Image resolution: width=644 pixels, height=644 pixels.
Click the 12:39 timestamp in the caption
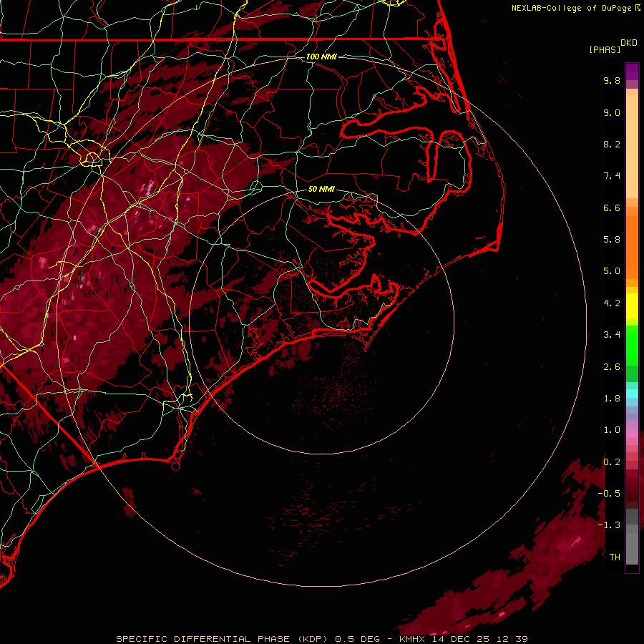pyautogui.click(x=512, y=639)
